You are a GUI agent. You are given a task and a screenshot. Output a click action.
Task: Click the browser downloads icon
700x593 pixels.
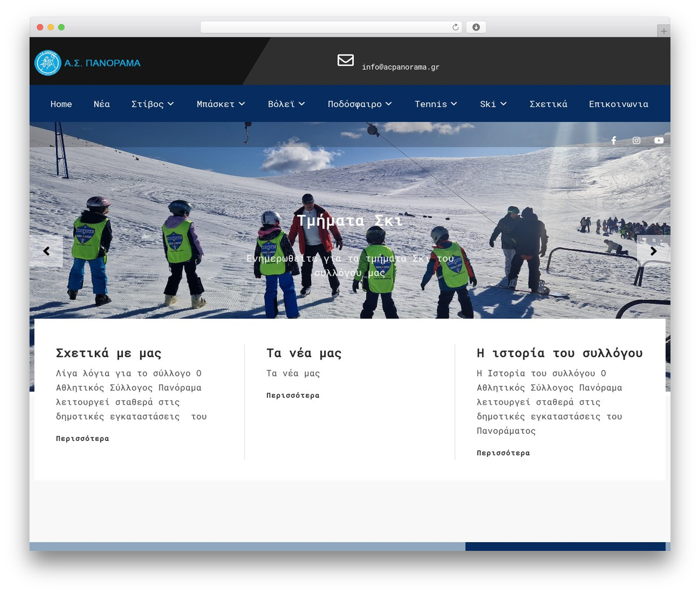coord(476,27)
